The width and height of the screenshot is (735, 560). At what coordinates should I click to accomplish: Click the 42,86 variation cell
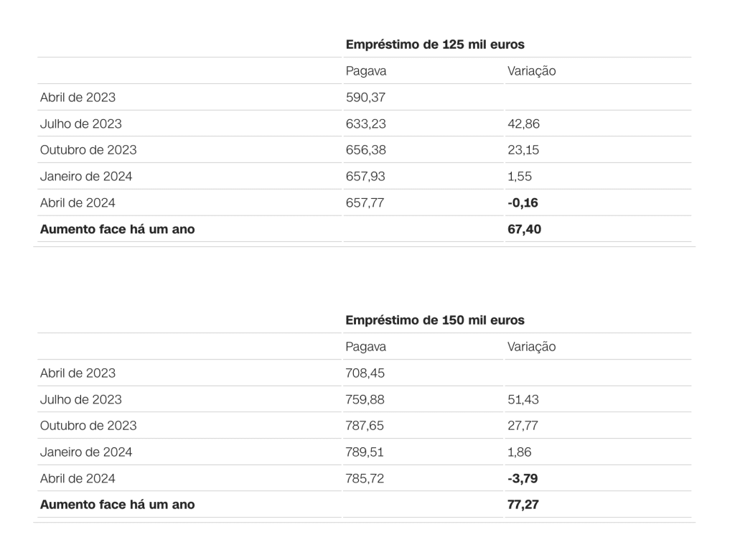click(x=523, y=124)
